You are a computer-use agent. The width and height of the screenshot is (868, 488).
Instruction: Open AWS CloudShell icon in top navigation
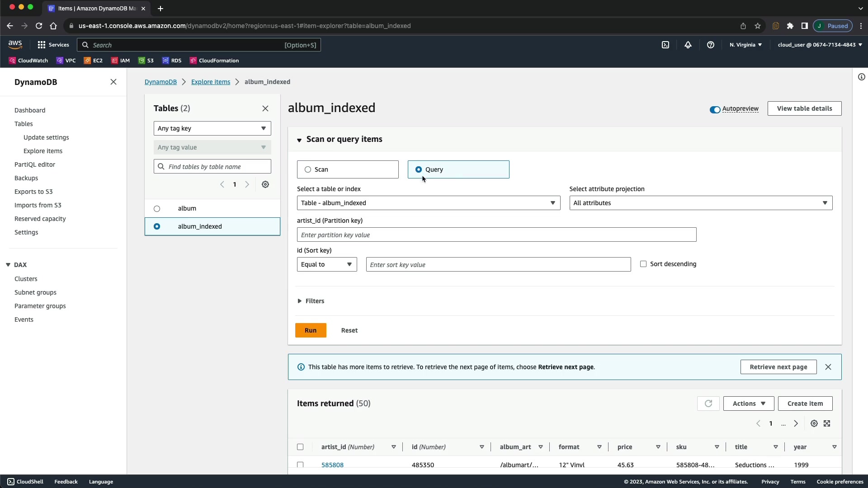click(665, 45)
